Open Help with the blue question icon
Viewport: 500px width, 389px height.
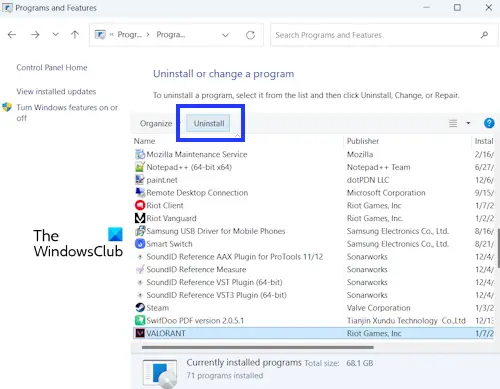click(x=489, y=123)
